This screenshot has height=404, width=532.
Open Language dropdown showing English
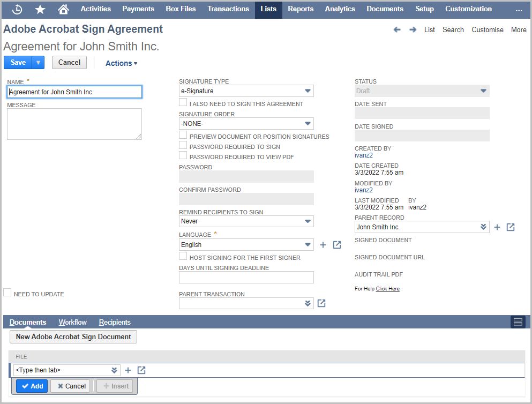pos(246,245)
